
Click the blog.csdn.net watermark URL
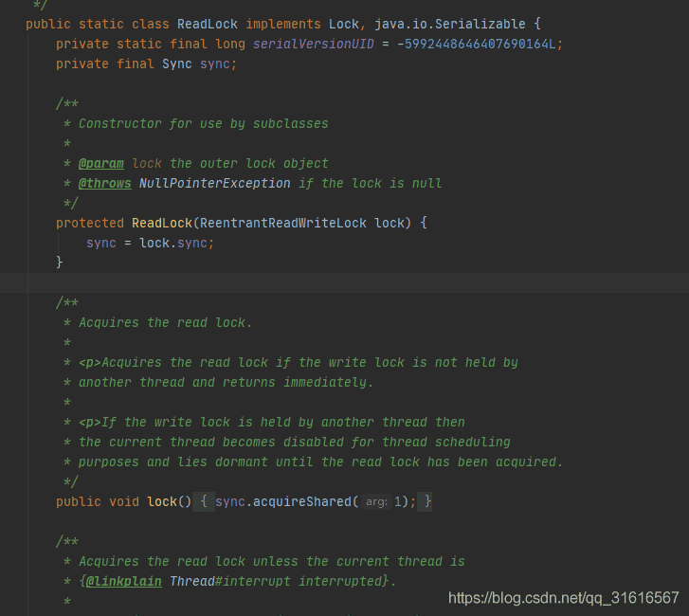click(x=563, y=598)
